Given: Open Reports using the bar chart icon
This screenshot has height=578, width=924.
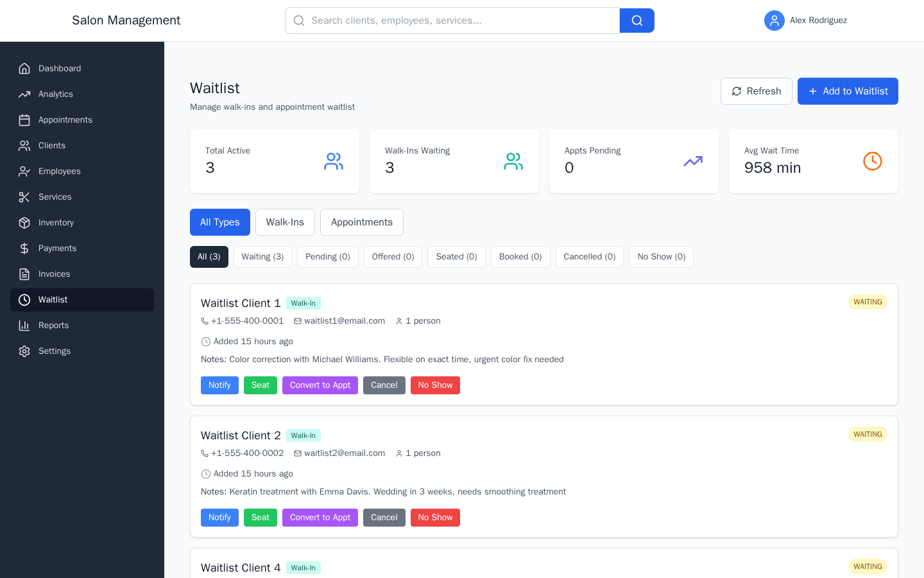Looking at the screenshot, I should tap(24, 325).
